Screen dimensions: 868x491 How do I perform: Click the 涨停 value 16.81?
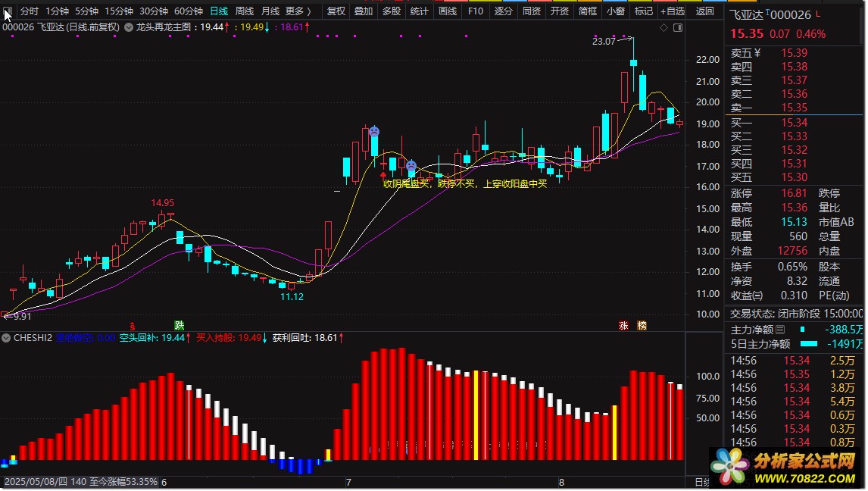tap(795, 193)
